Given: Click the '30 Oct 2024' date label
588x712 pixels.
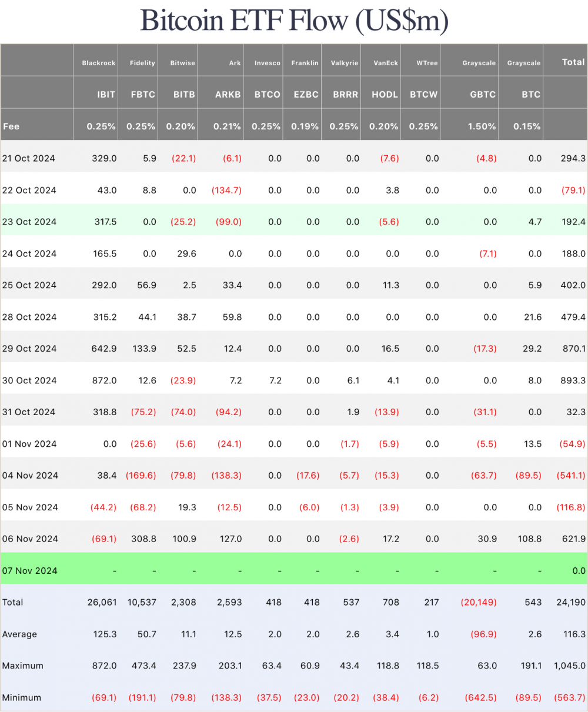Looking at the screenshot, I should click(x=29, y=380).
